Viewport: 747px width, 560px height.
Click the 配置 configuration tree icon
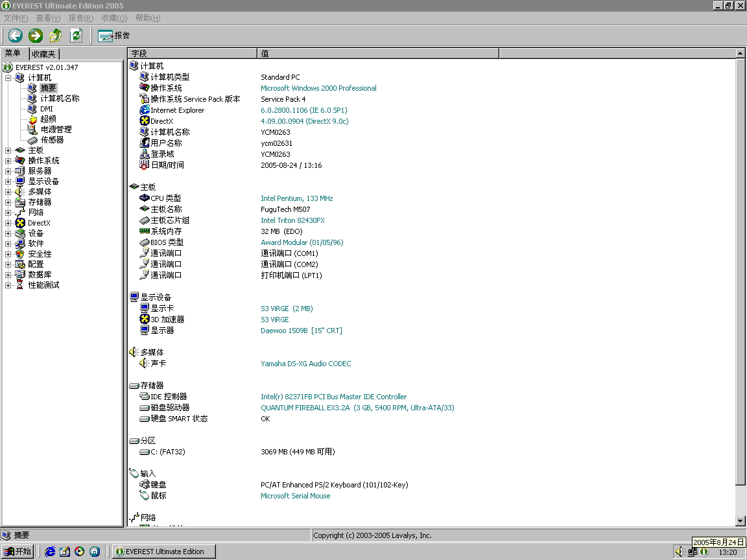tap(20, 264)
